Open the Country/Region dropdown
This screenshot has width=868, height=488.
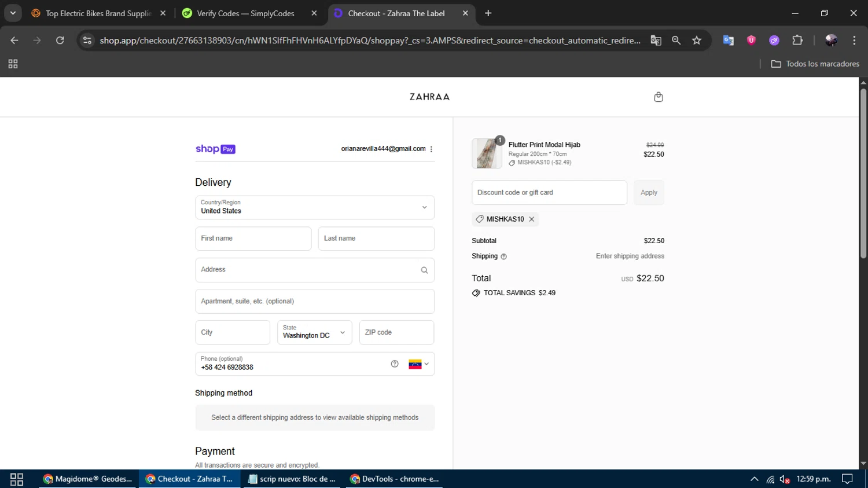coord(315,207)
